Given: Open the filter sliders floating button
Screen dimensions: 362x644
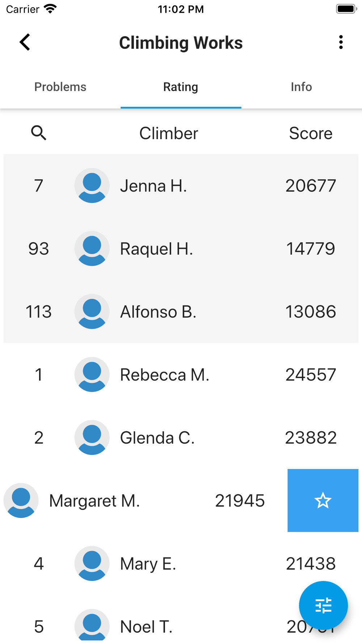Looking at the screenshot, I should point(323,605).
